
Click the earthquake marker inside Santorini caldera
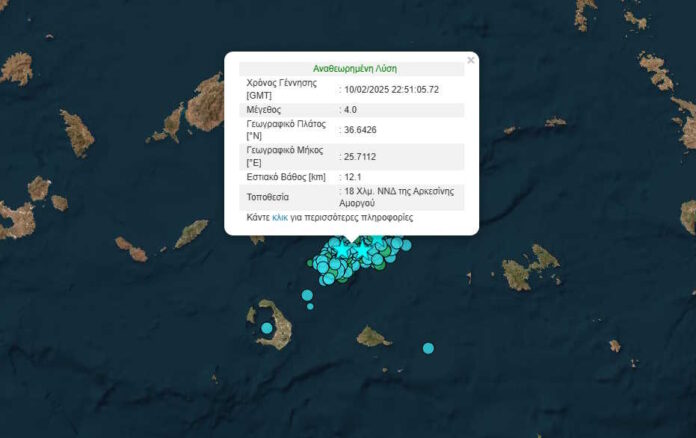click(x=267, y=328)
